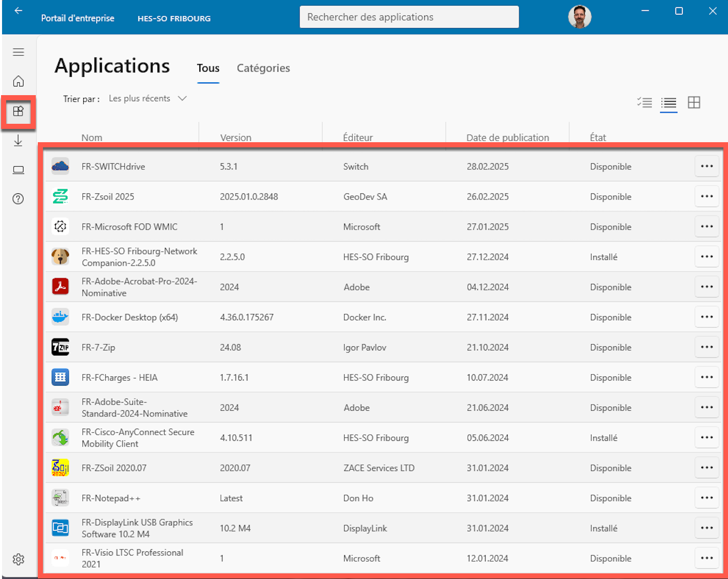728x579 pixels.
Task: Click the 7-Zip app icon
Action: [60, 347]
